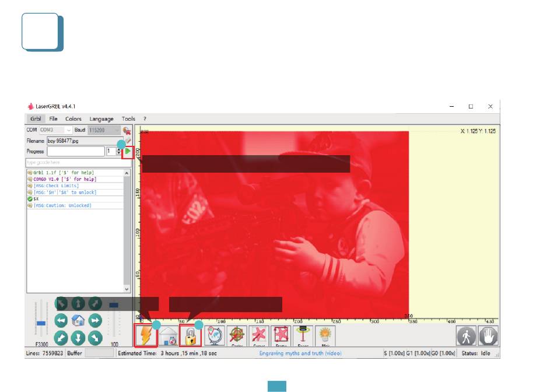Expand the Baud rate dropdown
The width and height of the screenshot is (554, 392).
117,130
